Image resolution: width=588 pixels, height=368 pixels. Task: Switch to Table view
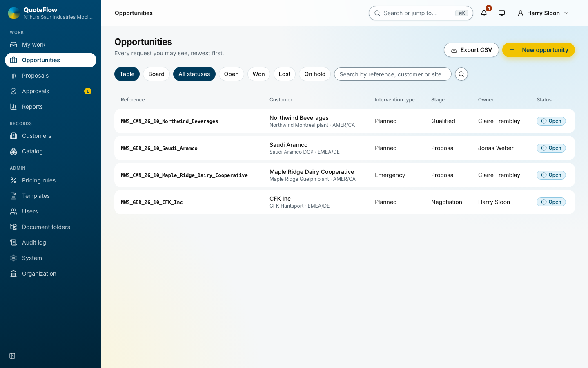(127, 74)
